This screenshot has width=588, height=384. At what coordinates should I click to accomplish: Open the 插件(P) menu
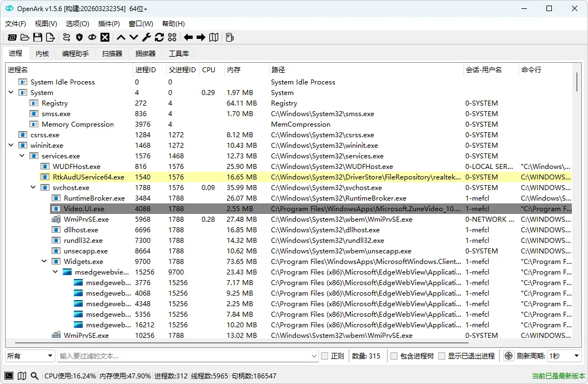pos(109,24)
